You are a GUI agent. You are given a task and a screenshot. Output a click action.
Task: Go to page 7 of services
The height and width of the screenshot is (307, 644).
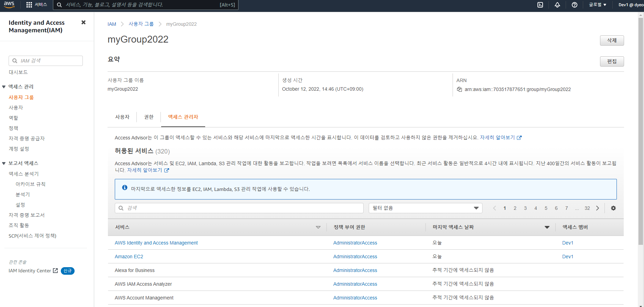[567, 208]
